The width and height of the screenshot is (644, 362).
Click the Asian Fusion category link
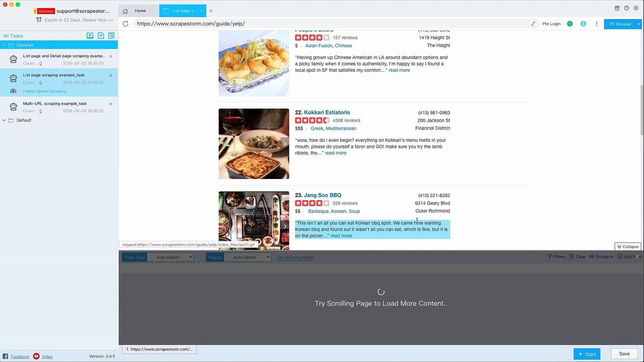(318, 46)
